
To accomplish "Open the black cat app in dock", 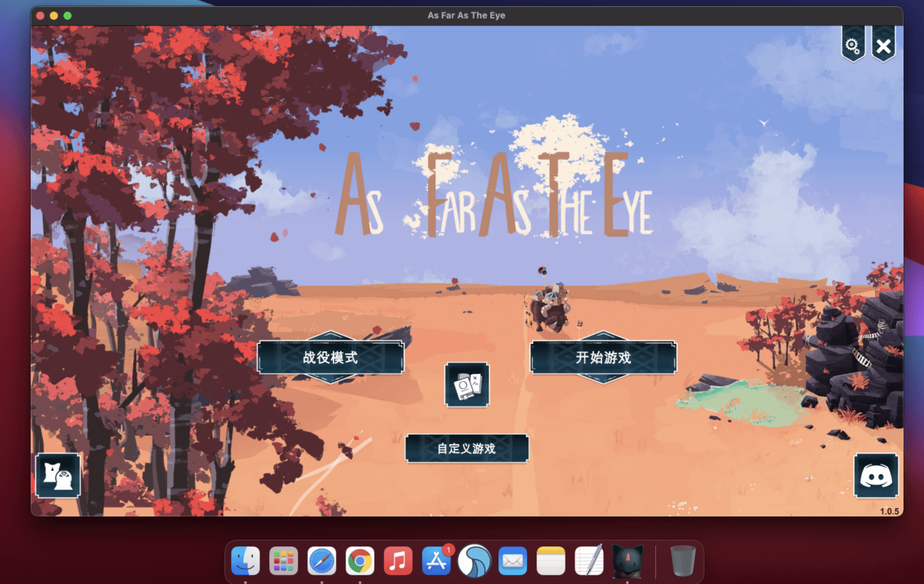I will pos(627,560).
